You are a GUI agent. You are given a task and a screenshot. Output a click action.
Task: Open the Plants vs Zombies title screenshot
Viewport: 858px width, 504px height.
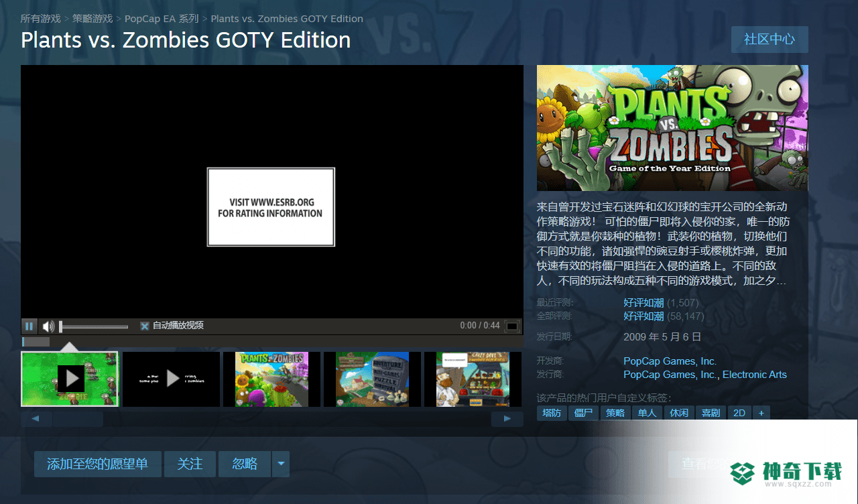[x=271, y=379]
